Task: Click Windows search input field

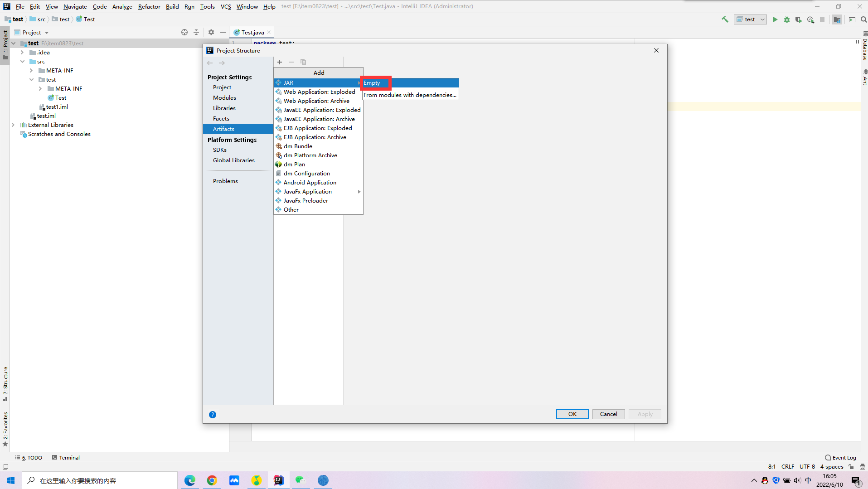Action: 100,480
